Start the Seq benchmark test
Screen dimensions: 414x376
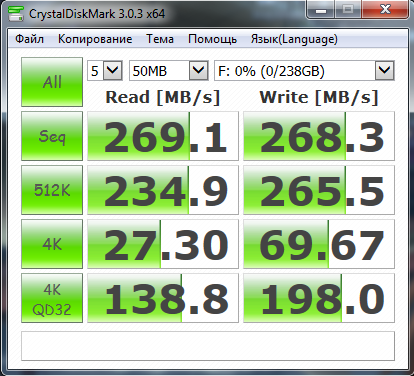52,136
